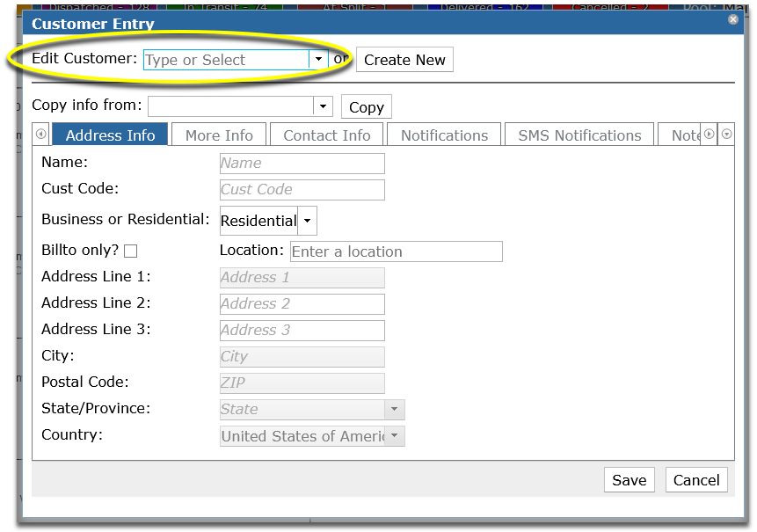Click the Edit Customer type-or-select field
757x532 pixels.
227,60
